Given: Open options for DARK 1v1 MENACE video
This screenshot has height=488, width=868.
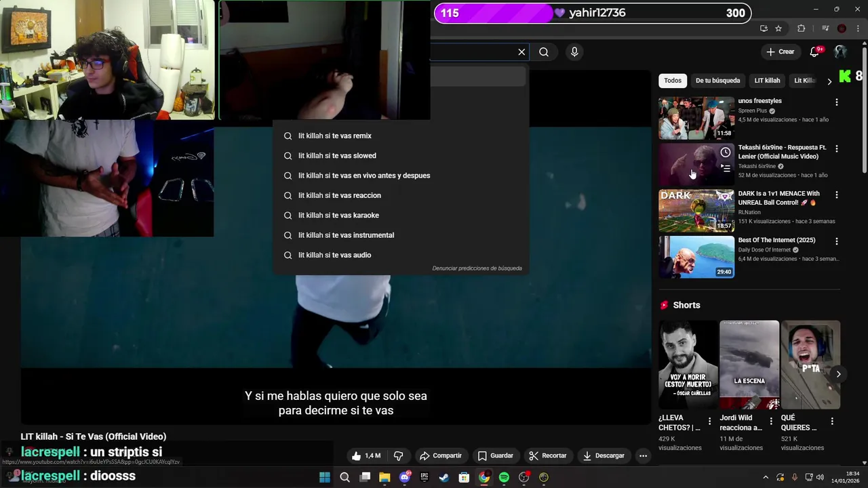Looking at the screenshot, I should point(836,195).
